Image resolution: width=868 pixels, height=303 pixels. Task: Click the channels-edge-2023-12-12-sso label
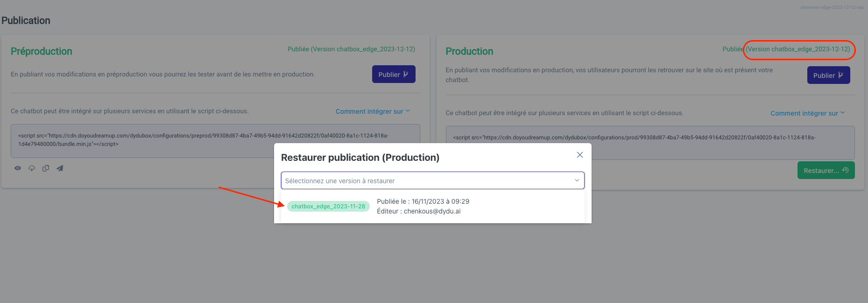point(832,7)
